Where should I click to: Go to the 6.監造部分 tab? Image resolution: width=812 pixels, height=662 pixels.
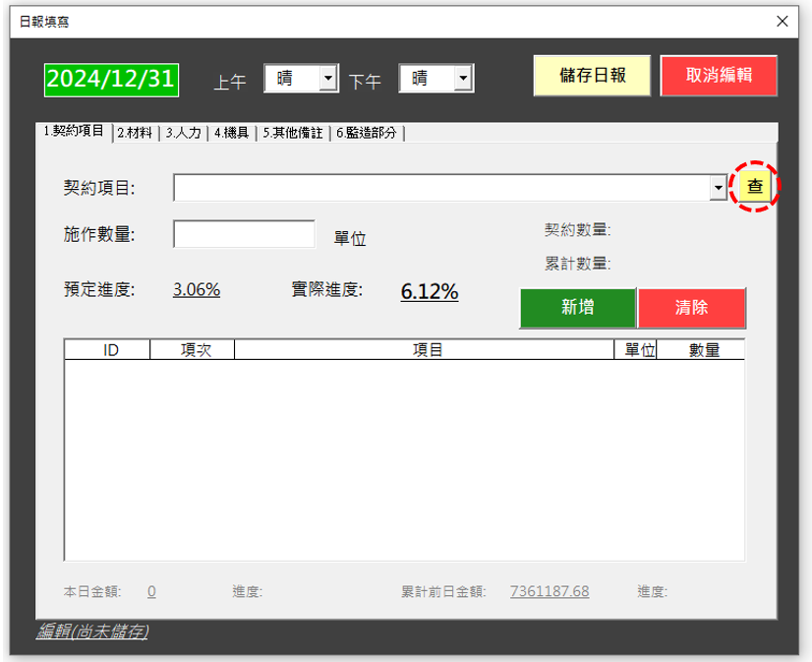(x=366, y=133)
